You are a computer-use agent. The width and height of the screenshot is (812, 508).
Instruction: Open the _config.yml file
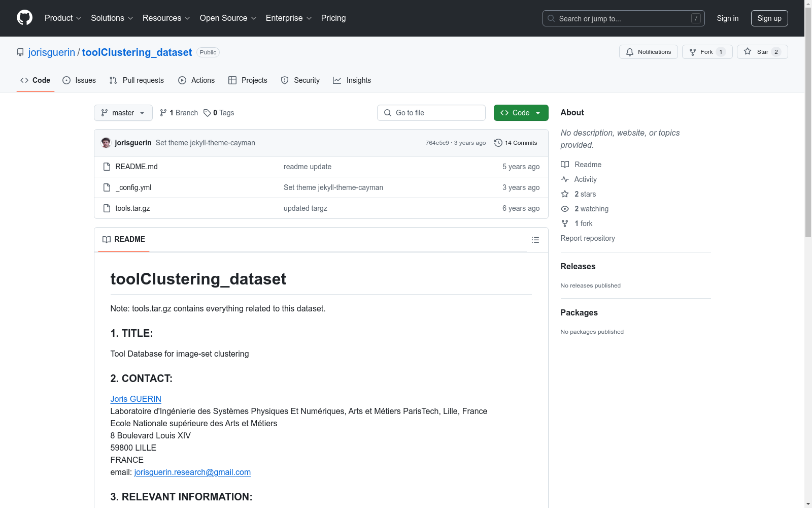click(133, 187)
